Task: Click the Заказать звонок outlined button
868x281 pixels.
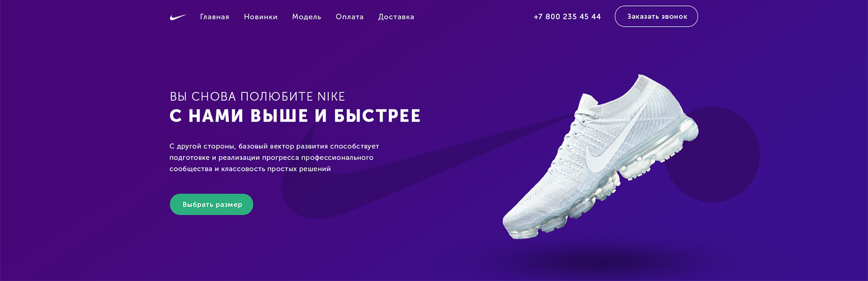Action: (656, 16)
